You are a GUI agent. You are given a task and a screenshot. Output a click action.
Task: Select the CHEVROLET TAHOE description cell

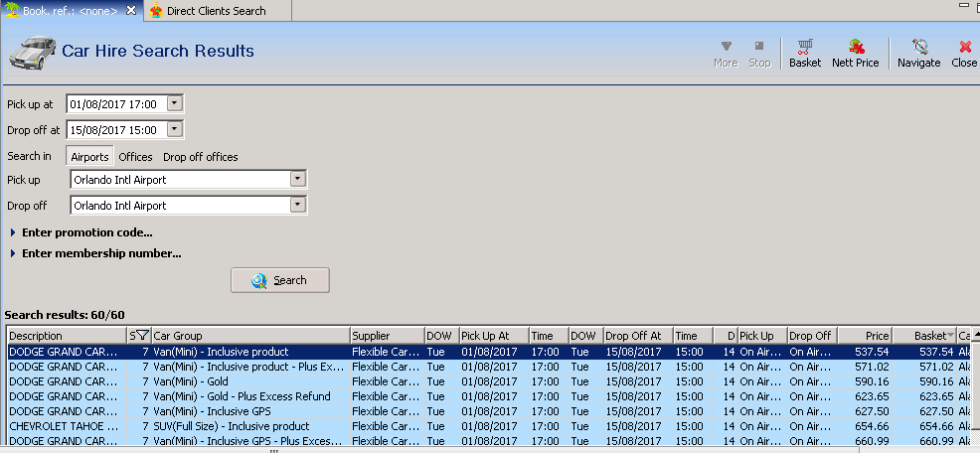tap(67, 426)
